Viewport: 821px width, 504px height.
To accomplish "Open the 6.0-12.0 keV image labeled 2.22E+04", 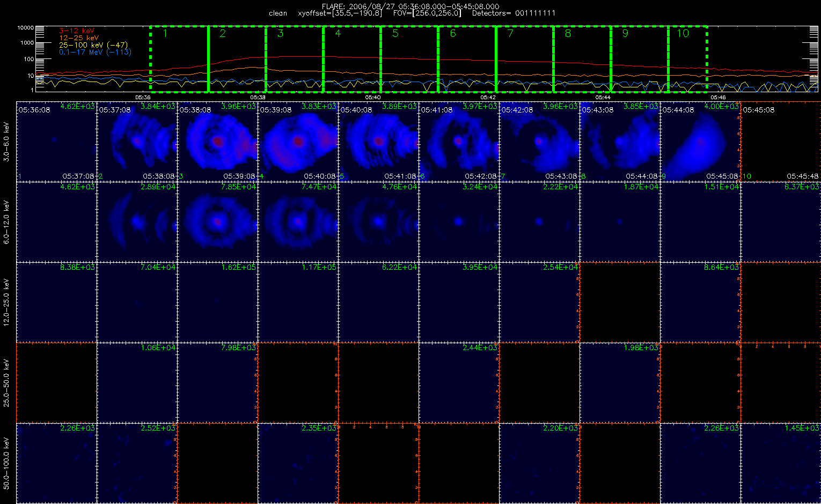I will click(x=539, y=221).
